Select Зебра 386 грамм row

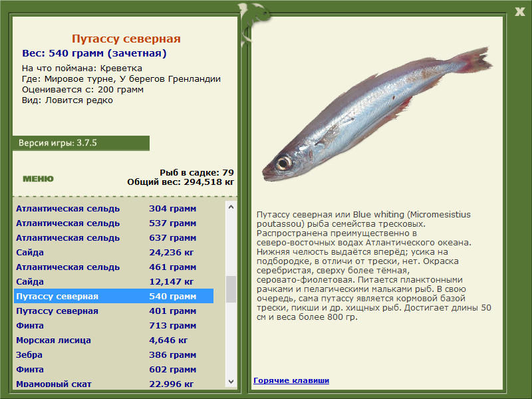[114, 354]
